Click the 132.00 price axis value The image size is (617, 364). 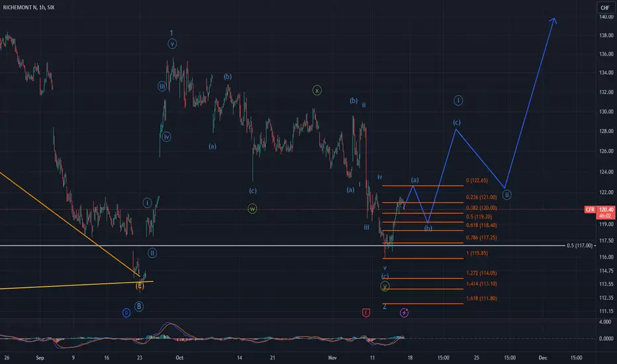coord(606,92)
